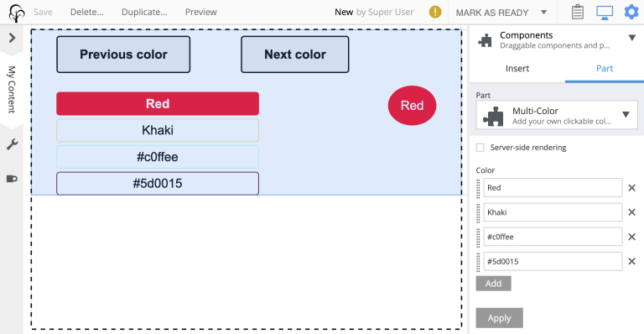Image resolution: width=644 pixels, height=334 pixels.
Task: Enable Server-side rendering checkbox
Action: (x=480, y=148)
